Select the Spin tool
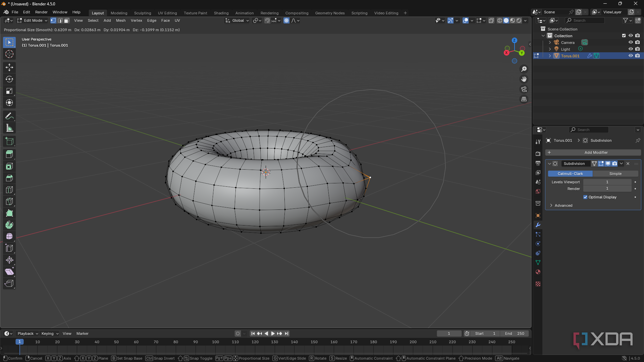The height and width of the screenshot is (362, 644). tap(9, 225)
